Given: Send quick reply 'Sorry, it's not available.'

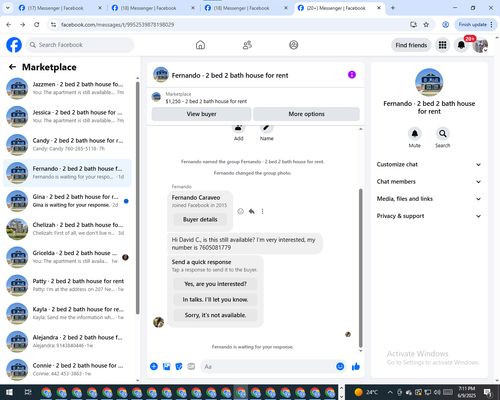Looking at the screenshot, I should [215, 315].
